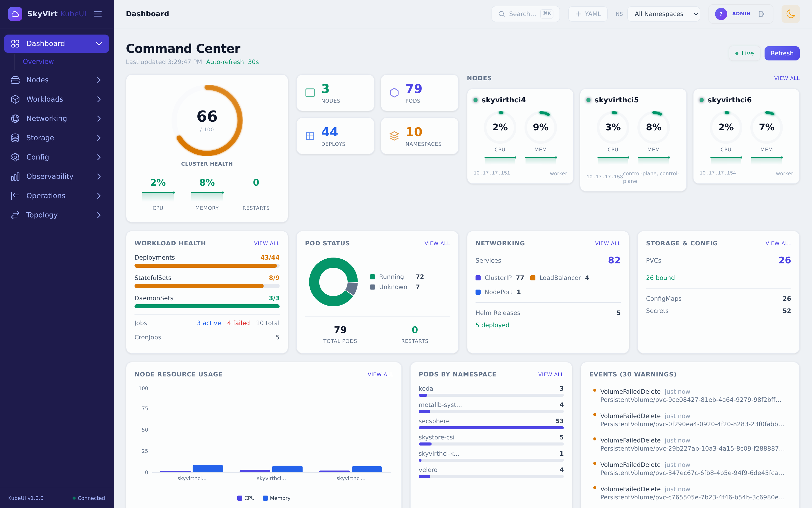Click the secsphere namespace bar
The height and width of the screenshot is (508, 812).
491,428
